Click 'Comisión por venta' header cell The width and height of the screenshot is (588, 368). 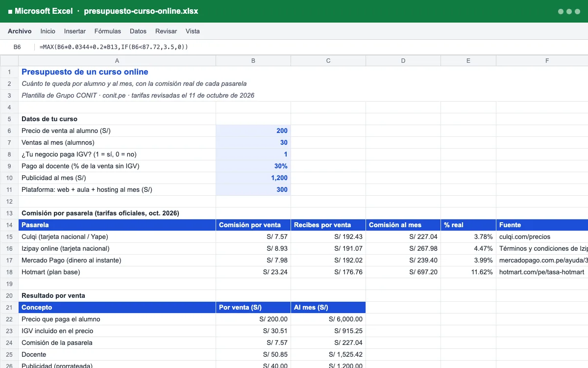click(253, 225)
